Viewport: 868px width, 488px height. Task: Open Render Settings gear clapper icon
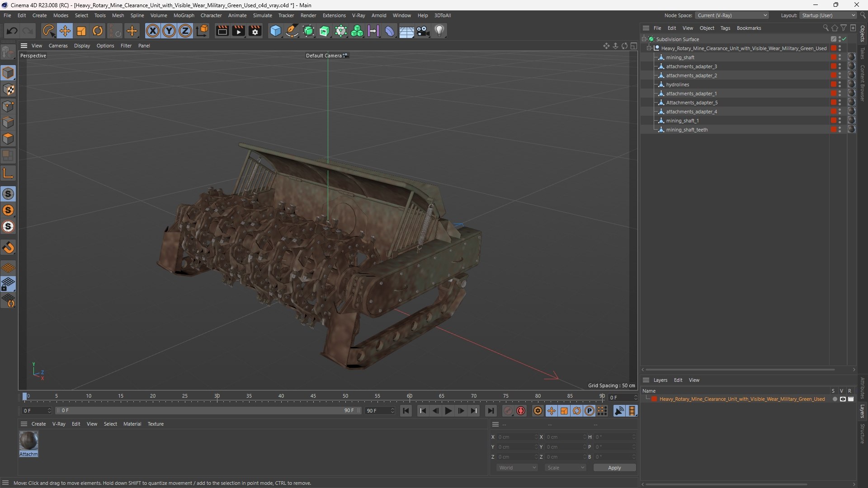[255, 31]
